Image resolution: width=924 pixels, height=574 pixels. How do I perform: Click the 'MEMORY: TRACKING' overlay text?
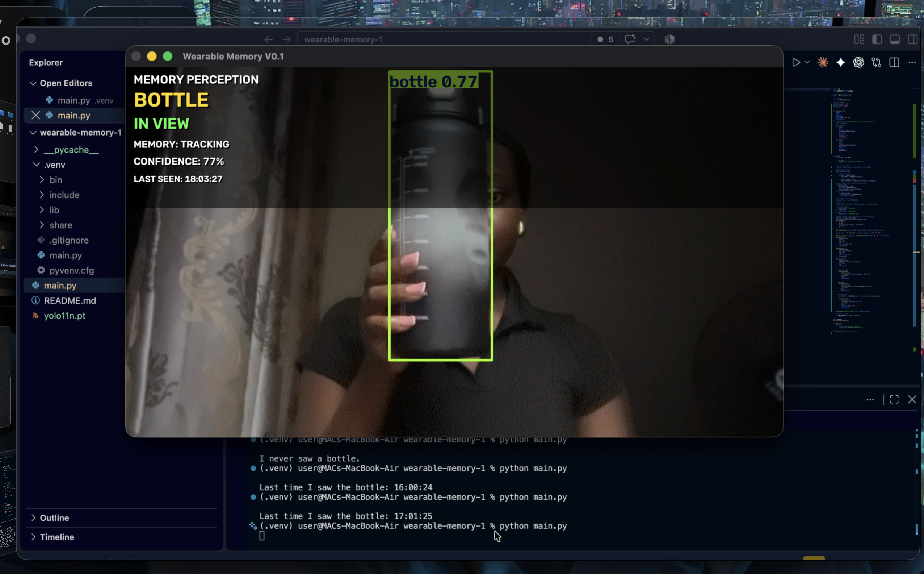point(181,145)
